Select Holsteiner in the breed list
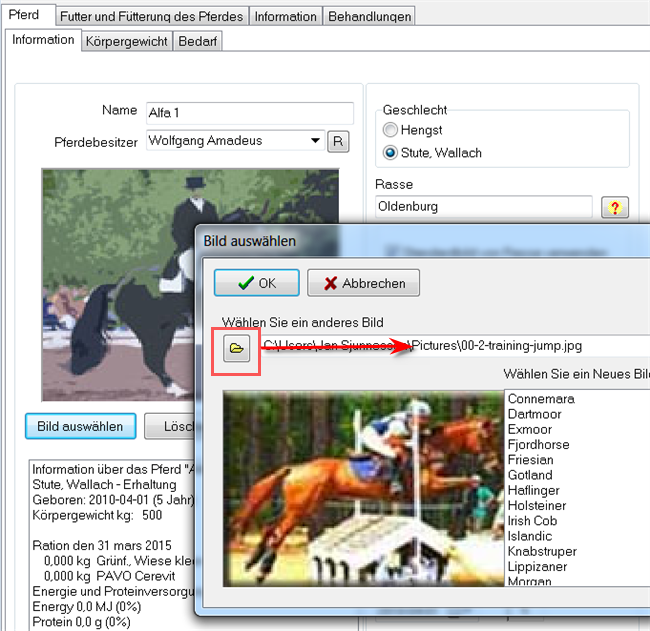 coord(537,506)
